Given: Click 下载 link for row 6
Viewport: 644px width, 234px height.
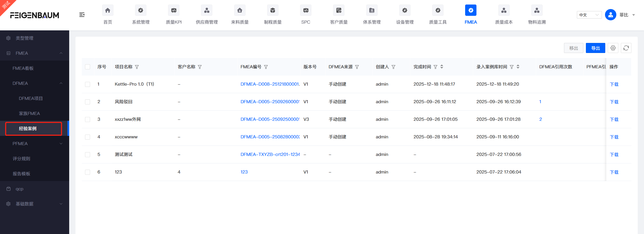Looking at the screenshot, I should click(614, 172).
